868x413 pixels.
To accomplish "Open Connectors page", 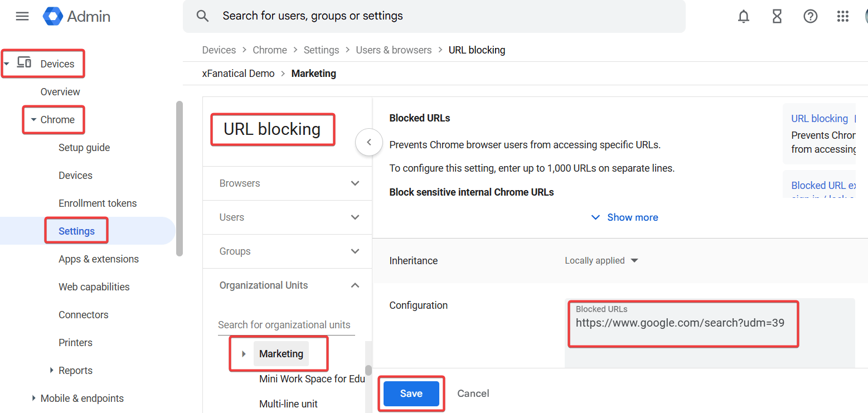I will pyautogui.click(x=84, y=314).
